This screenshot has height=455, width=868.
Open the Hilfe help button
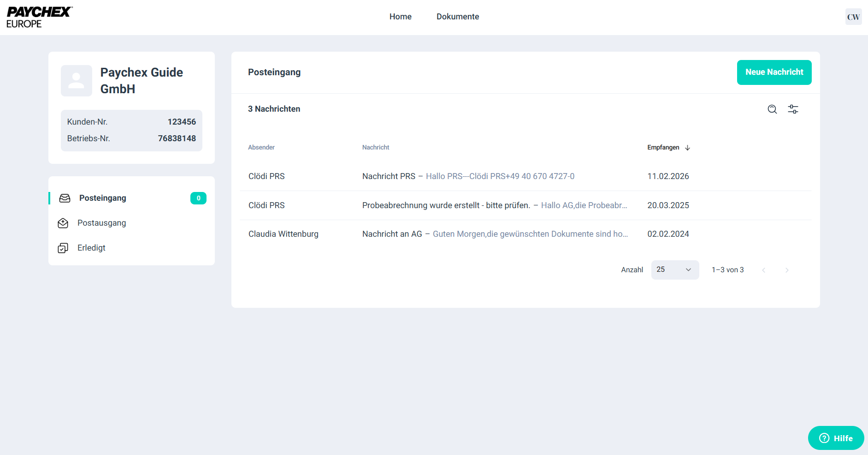pos(836,438)
